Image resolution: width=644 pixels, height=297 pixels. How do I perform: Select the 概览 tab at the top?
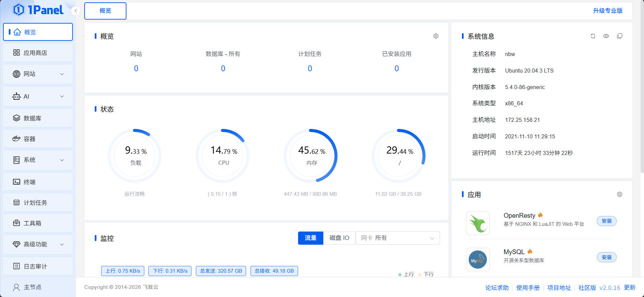click(105, 11)
